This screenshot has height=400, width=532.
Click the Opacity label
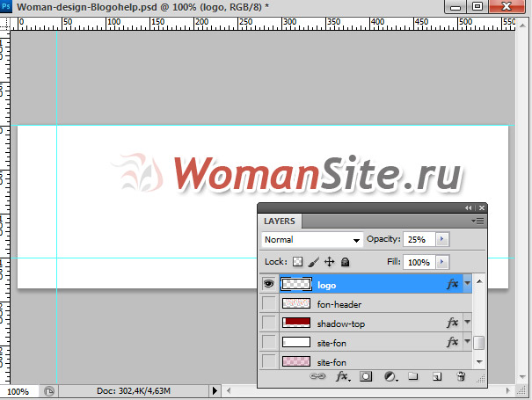(x=383, y=239)
